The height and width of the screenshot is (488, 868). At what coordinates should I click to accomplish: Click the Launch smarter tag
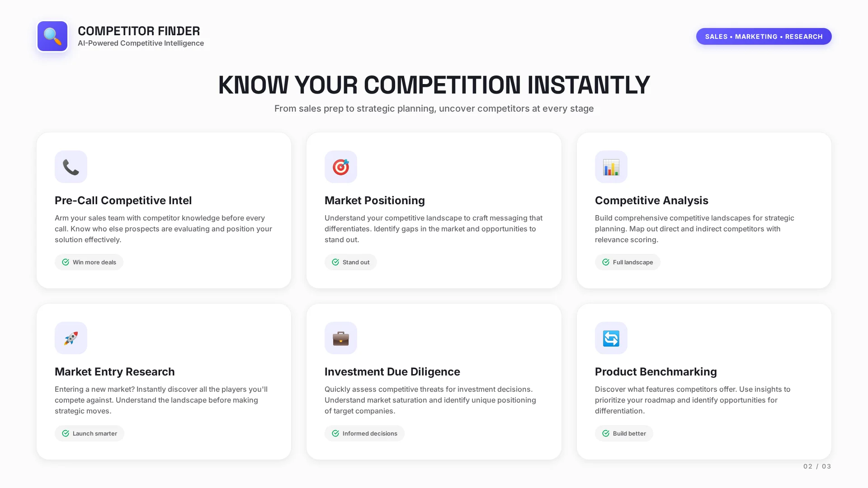(90, 433)
